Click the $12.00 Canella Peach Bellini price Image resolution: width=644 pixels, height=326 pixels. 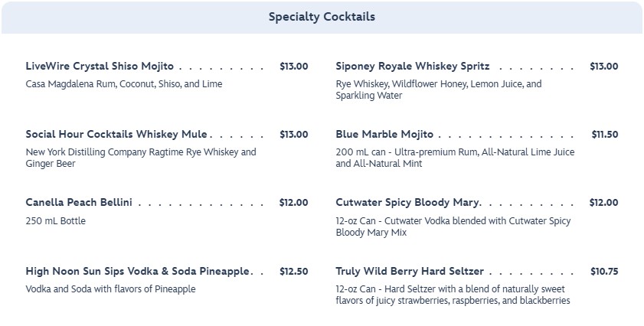(x=293, y=203)
